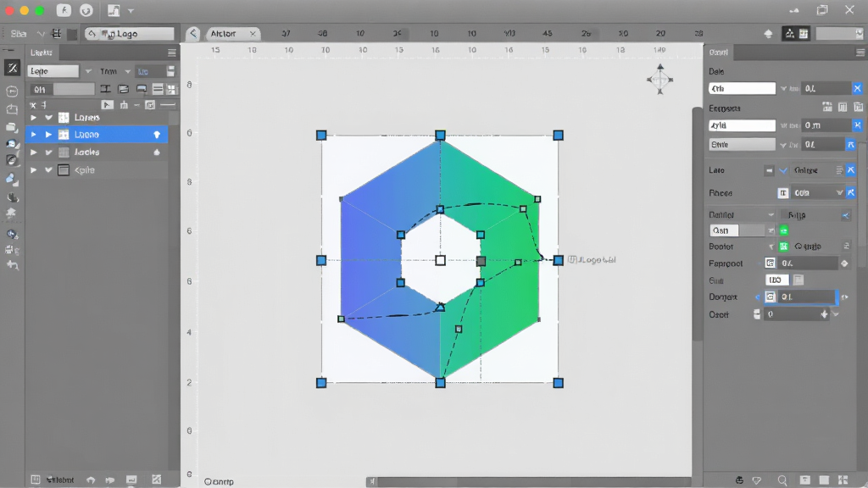The height and width of the screenshot is (488, 868).
Task: Expand the last layer row with the frame thumbnail
Action: tap(33, 169)
